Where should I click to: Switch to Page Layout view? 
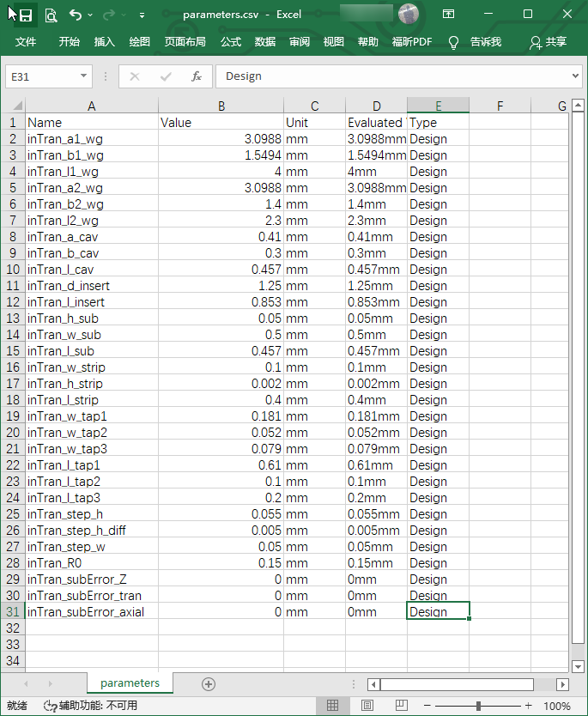(367, 706)
